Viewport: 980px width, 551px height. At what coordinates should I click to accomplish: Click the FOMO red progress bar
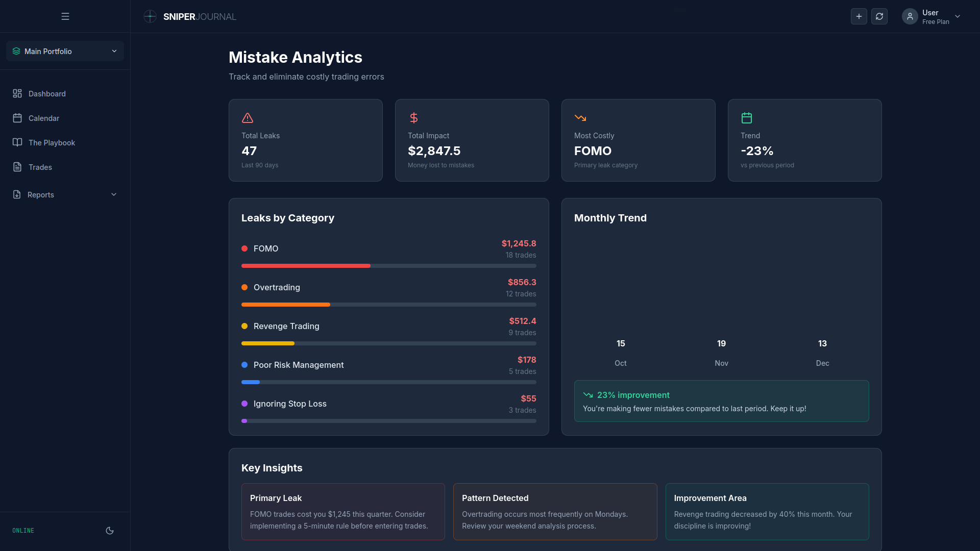tap(306, 266)
